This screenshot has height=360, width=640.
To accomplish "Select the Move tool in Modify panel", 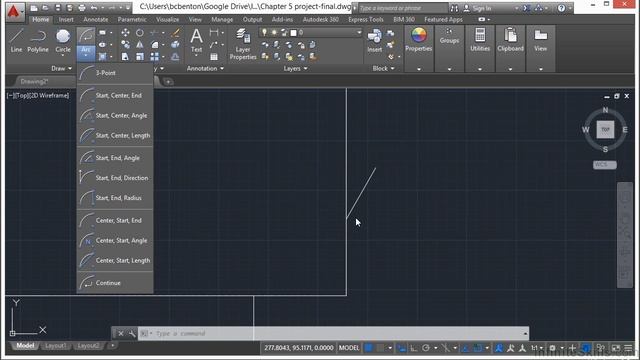I will pyautogui.click(x=125, y=33).
